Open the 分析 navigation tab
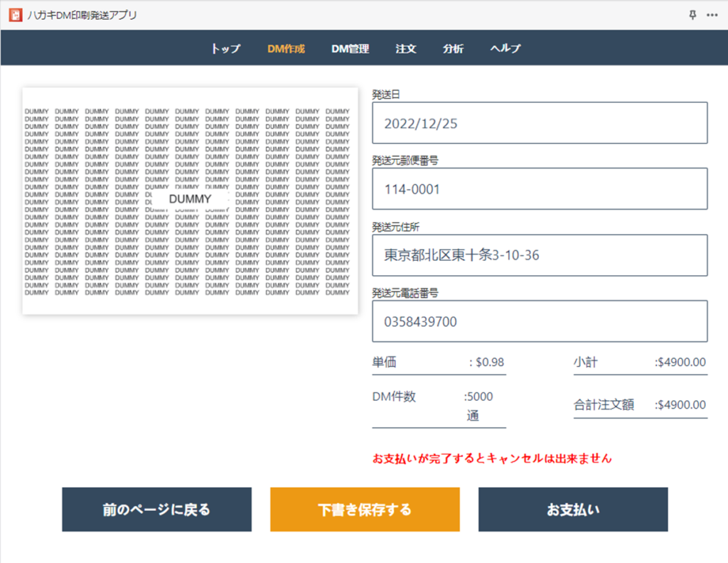Screen dimensions: 728x563 coord(453,48)
